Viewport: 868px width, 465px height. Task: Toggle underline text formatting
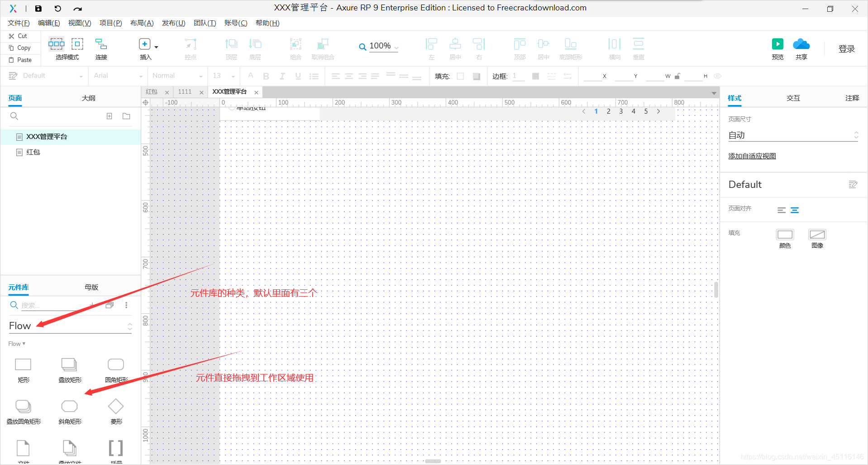click(298, 76)
